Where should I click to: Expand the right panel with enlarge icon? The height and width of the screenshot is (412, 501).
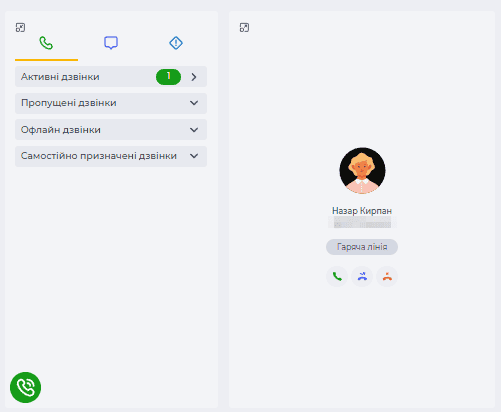click(x=244, y=28)
